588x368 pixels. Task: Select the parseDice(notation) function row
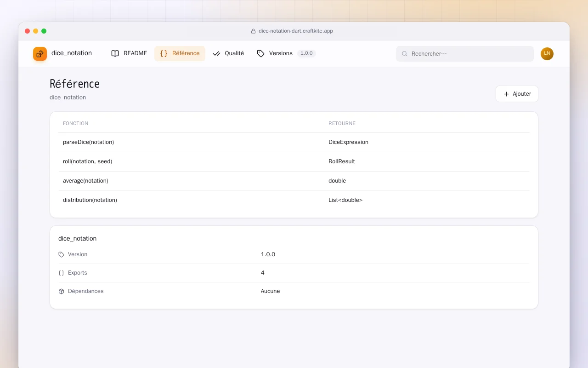point(294,142)
